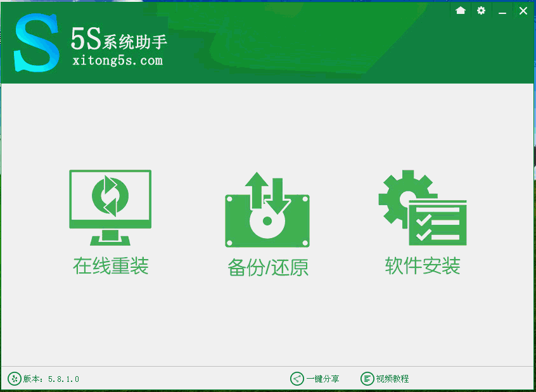Click the share icon beside 一键分享
The image size is (536, 392).
tap(295, 379)
